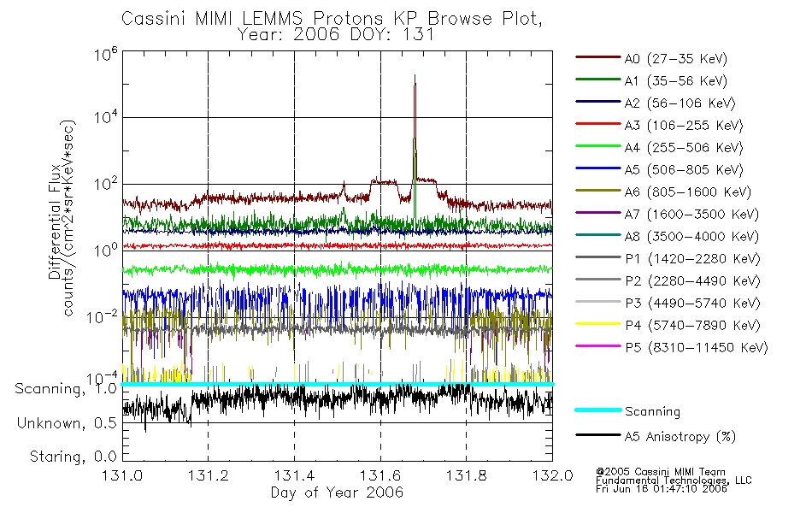Screen dimensions: 812x513
Task: Click the blue A5 legend line
Action: tap(597, 168)
